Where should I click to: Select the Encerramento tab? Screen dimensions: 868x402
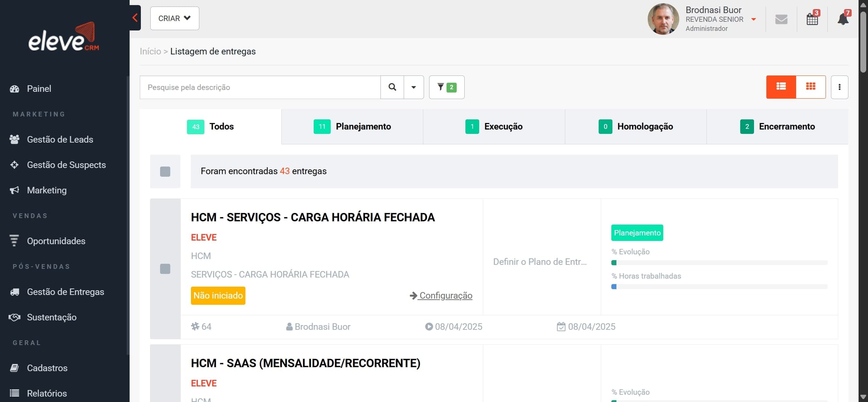click(778, 127)
